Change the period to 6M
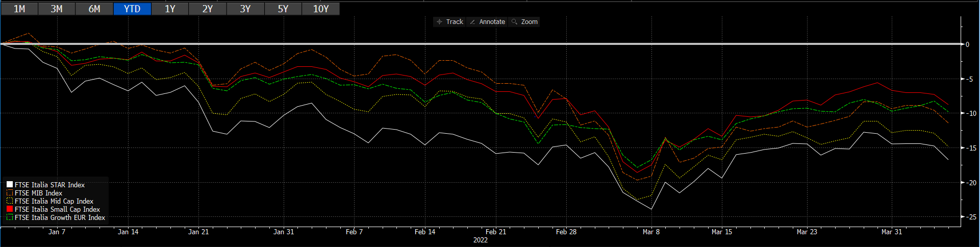The height and width of the screenshot is (247, 980). 94,9
